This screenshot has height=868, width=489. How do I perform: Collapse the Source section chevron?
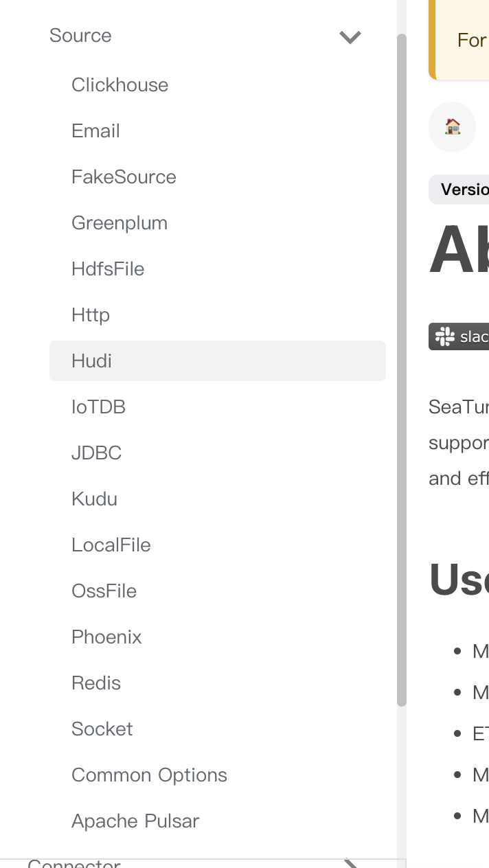(350, 38)
